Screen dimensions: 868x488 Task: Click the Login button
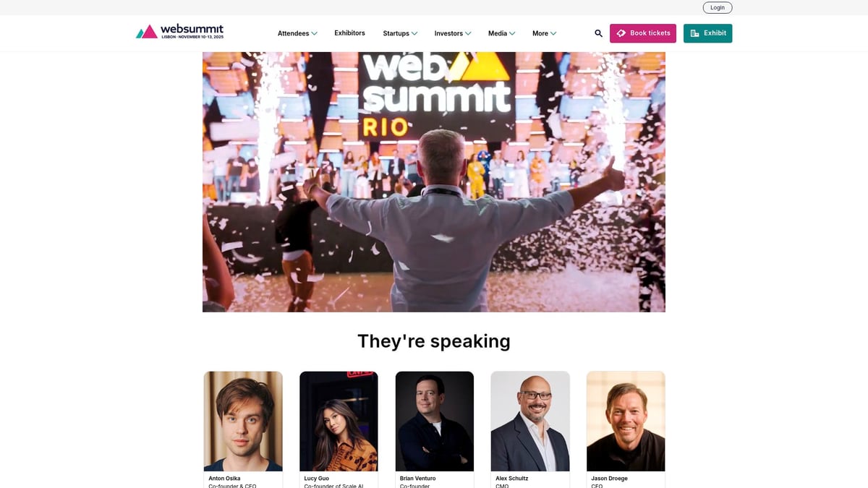[718, 7]
